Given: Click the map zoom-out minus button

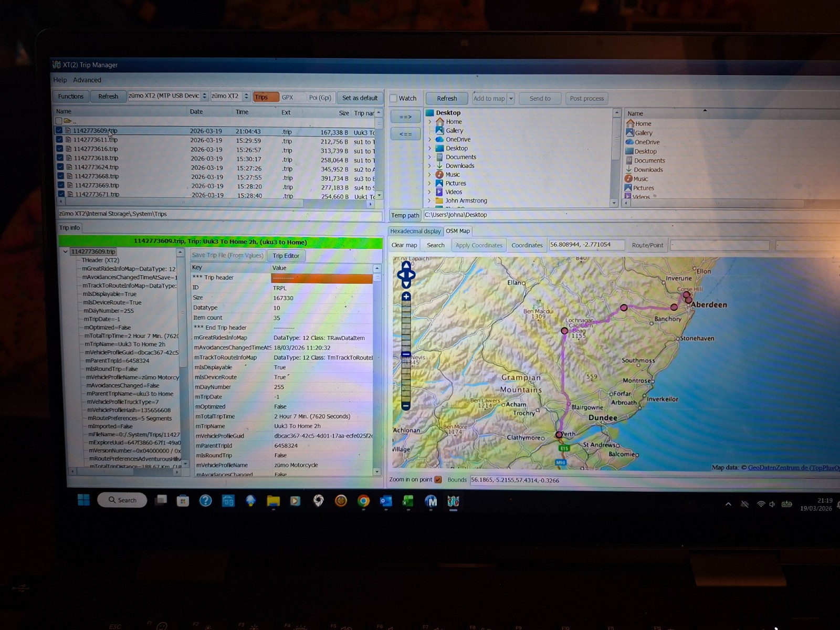Looking at the screenshot, I should (x=406, y=406).
